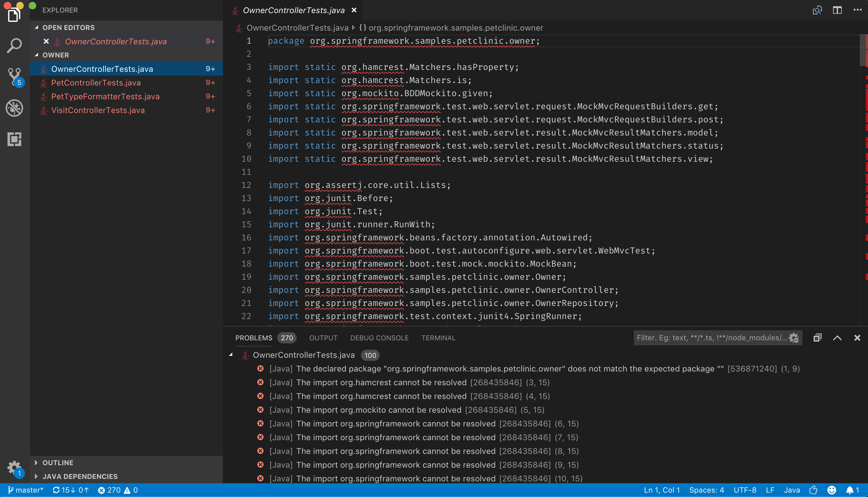Image resolution: width=868 pixels, height=497 pixels.
Task: Click the feedback smiley icon
Action: [831, 490]
